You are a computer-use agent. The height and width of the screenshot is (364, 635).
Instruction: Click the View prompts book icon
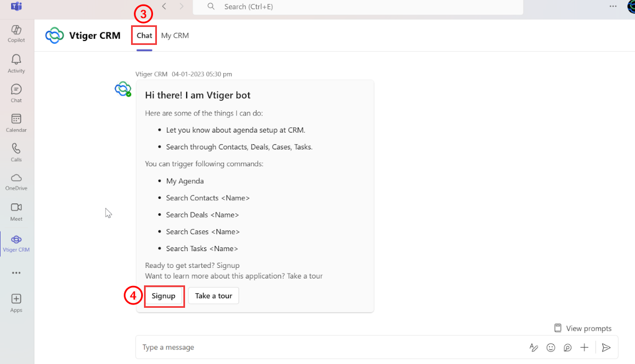tap(557, 328)
